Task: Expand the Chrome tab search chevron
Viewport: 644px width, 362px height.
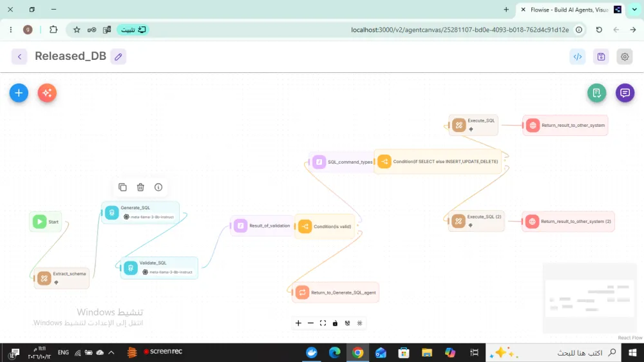Action: 634,10
